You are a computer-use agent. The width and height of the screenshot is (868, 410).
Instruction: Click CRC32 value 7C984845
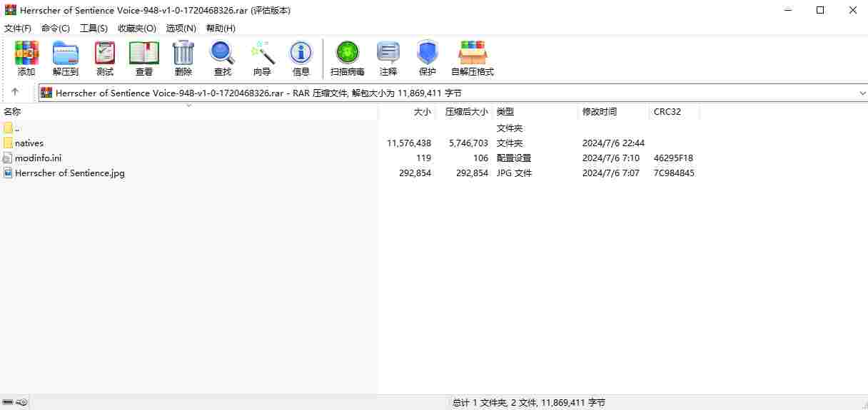[x=674, y=173]
